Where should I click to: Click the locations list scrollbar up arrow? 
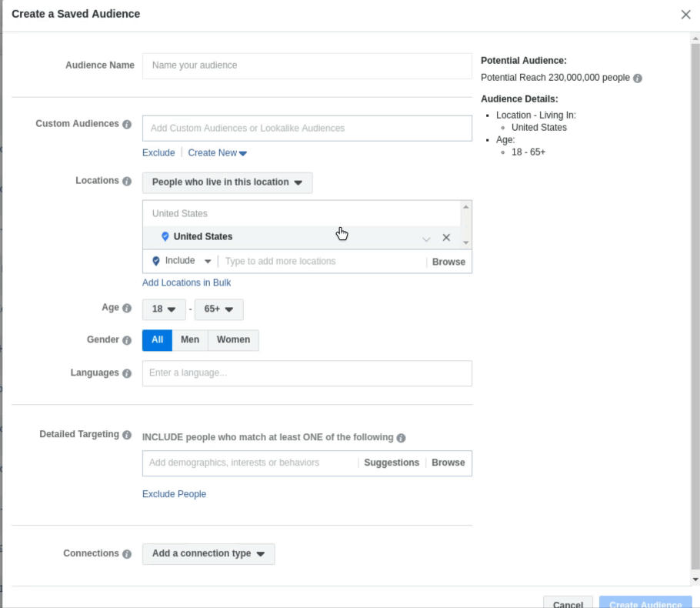click(465, 208)
